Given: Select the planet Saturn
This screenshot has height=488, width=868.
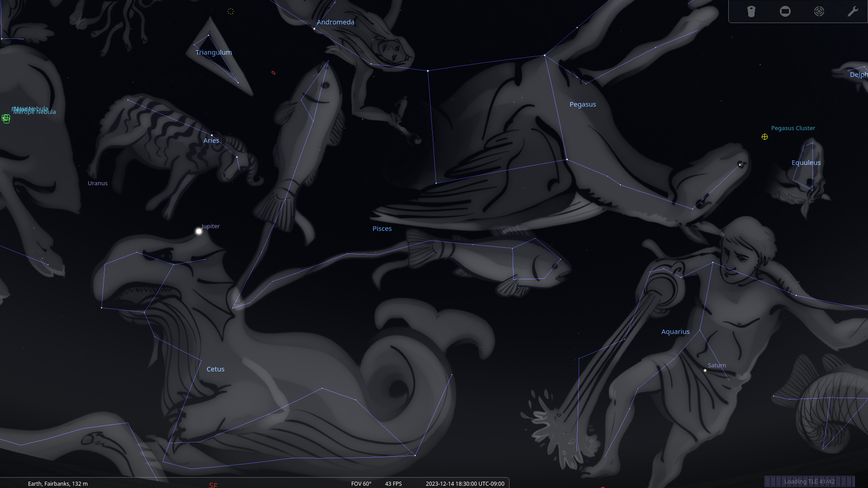Looking at the screenshot, I should click(x=705, y=371).
